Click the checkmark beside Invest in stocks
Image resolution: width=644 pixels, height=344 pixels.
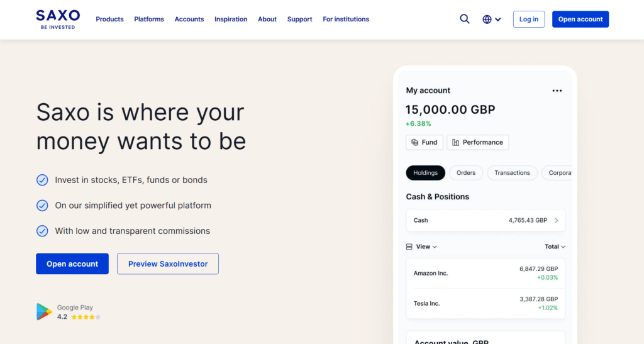(x=42, y=180)
